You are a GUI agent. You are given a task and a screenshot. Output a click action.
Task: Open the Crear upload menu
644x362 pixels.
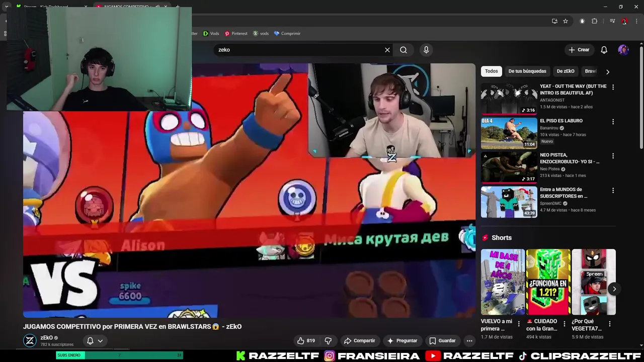click(579, 50)
